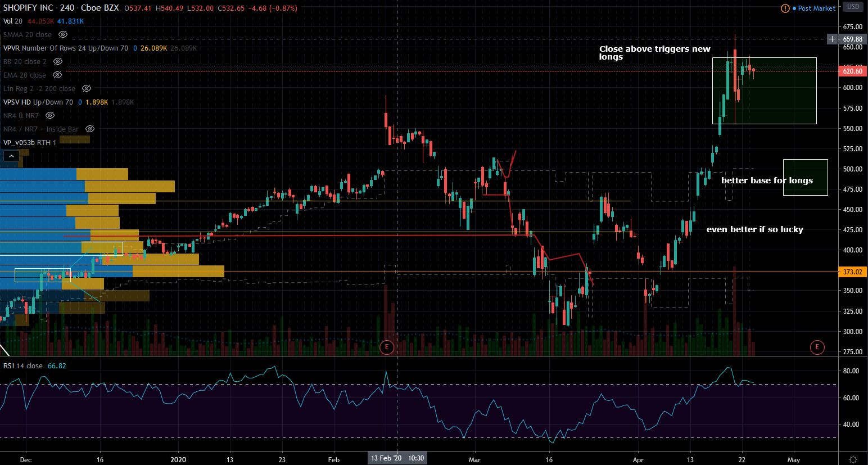Click the RSI value 66.82

pyautogui.click(x=57, y=366)
